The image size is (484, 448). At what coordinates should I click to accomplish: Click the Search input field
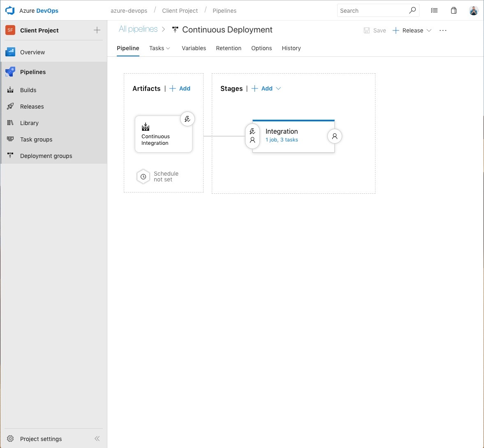pyautogui.click(x=372, y=11)
